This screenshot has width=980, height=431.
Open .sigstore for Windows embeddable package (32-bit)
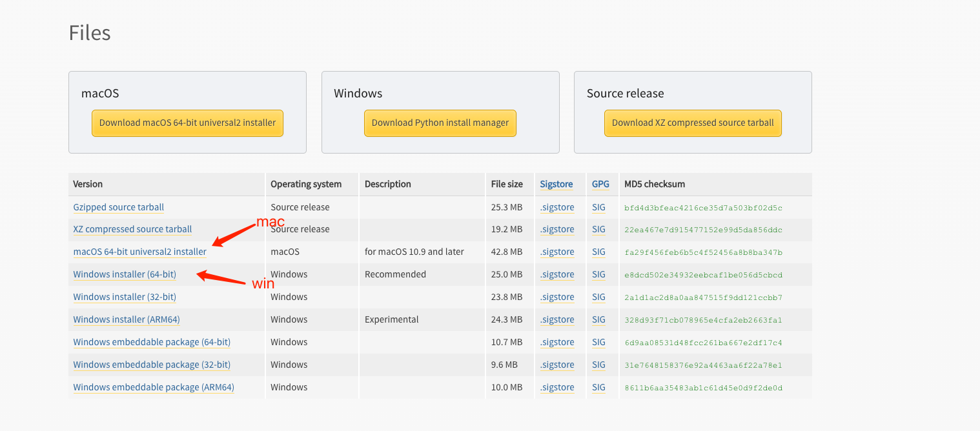(557, 365)
